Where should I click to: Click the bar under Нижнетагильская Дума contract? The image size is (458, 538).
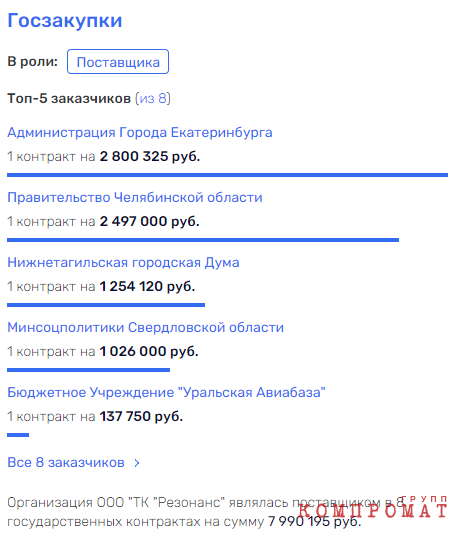(x=106, y=305)
